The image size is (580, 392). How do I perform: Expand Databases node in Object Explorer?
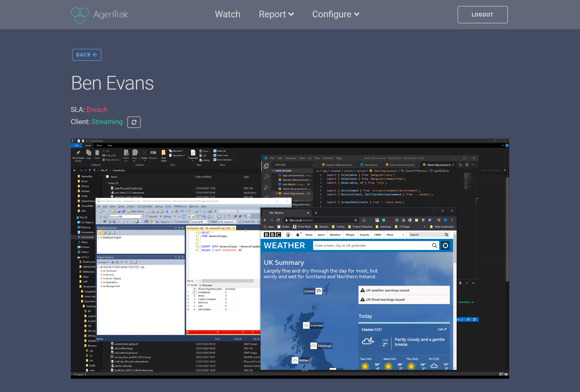click(101, 271)
